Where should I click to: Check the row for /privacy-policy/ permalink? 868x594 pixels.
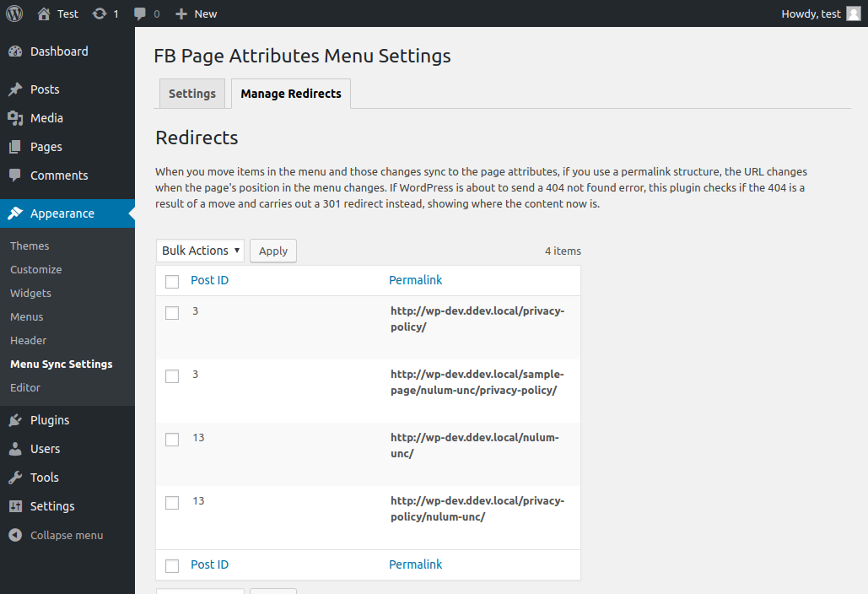172,313
